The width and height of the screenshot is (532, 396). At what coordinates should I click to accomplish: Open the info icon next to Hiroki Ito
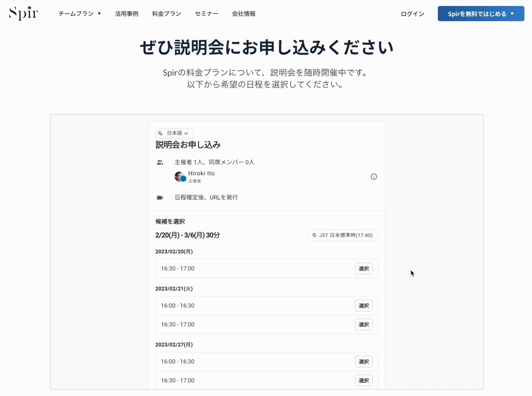[x=374, y=177]
